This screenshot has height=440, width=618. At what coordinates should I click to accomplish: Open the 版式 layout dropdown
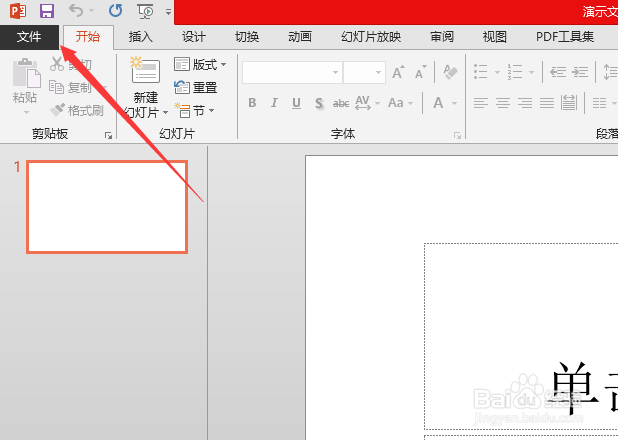coord(200,64)
